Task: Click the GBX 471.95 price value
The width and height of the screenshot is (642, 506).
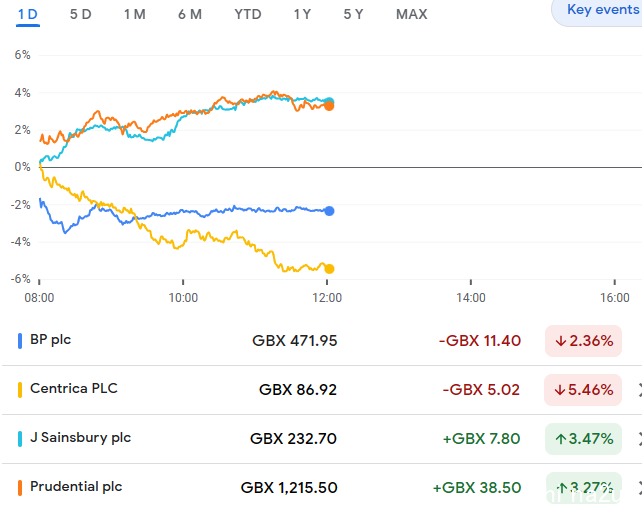Action: click(x=294, y=341)
